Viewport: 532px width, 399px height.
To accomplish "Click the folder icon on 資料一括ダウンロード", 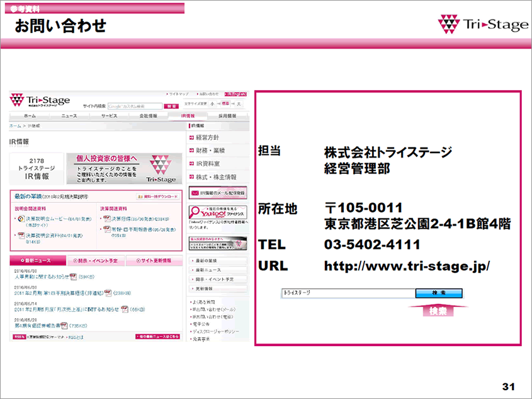I will (140, 197).
